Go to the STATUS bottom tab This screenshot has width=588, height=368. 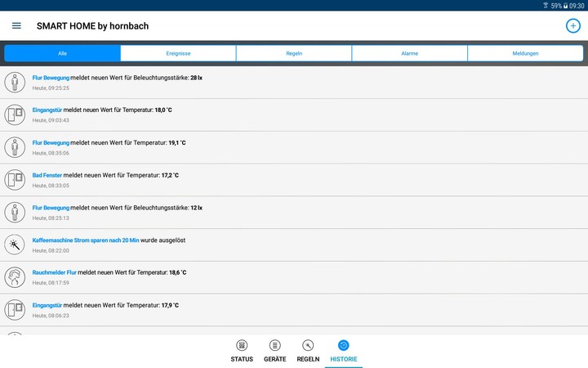pos(242,352)
